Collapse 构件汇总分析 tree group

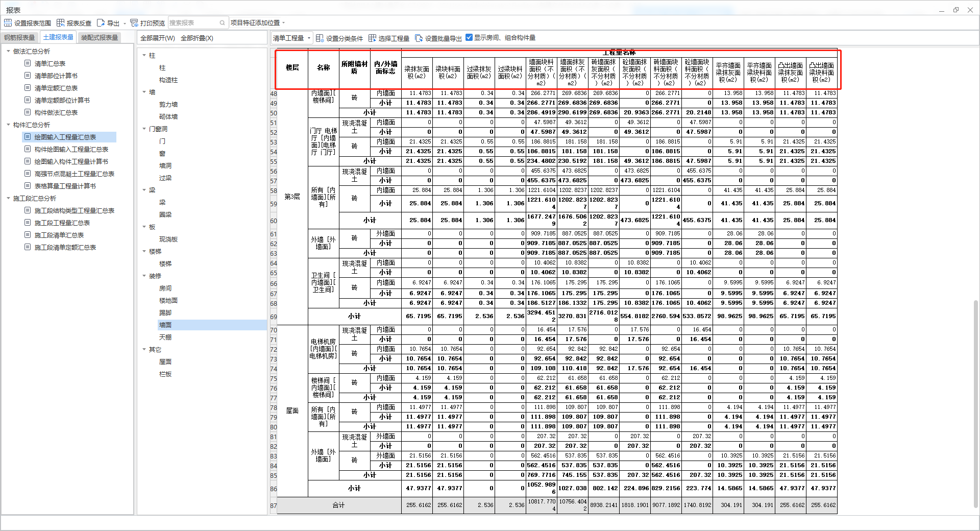[8, 125]
